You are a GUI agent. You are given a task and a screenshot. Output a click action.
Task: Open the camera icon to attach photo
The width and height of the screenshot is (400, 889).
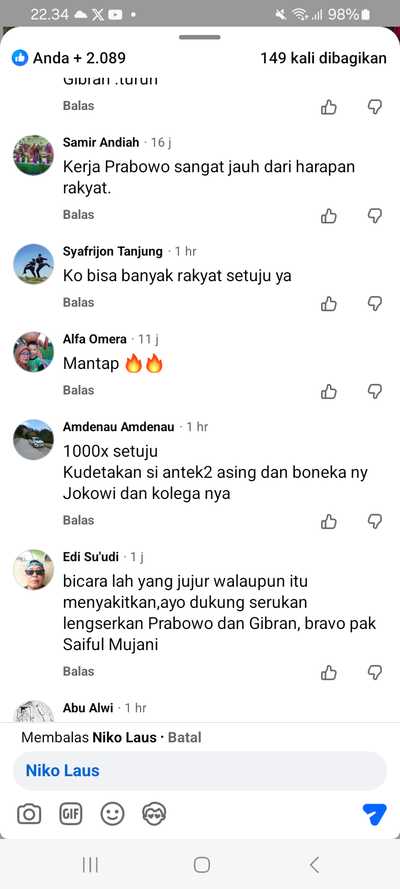tap(29, 815)
